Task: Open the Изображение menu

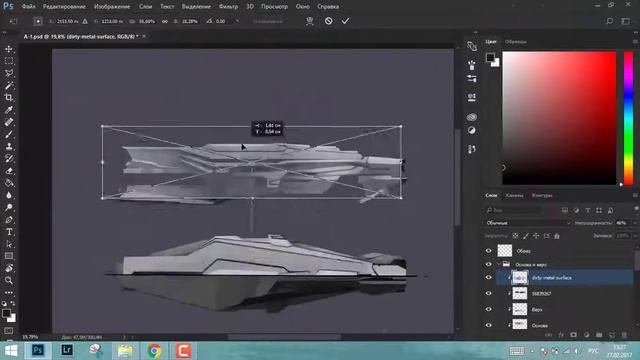Action: click(x=112, y=7)
